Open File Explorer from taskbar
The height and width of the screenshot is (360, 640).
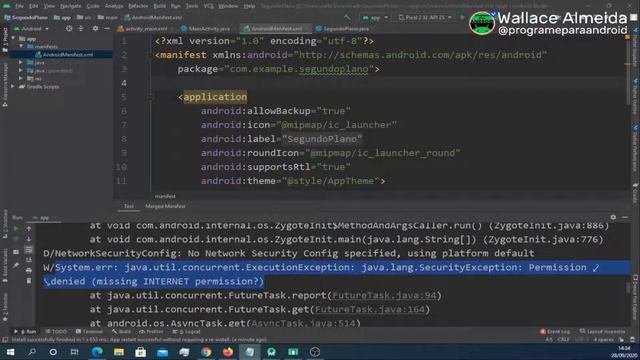coord(119,352)
